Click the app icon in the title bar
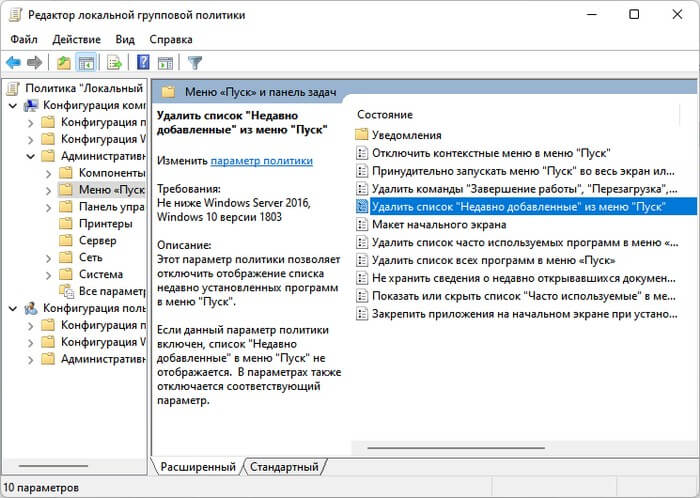 coord(15,15)
